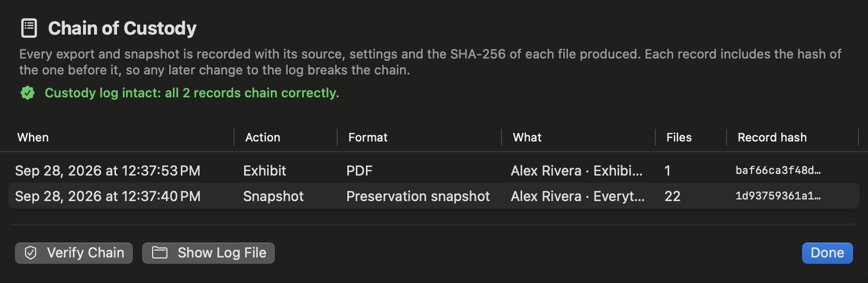Screen dimensions: 868x283
Task: Click the custody log intact status message
Action: 192,93
